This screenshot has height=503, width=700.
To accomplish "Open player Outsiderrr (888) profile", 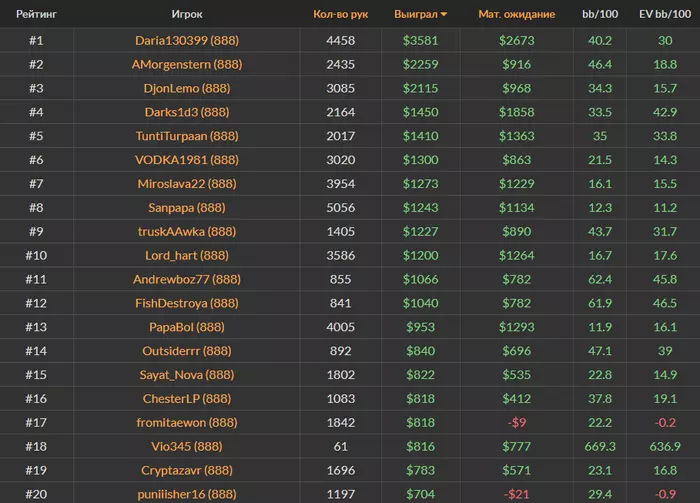I will click(x=187, y=351).
